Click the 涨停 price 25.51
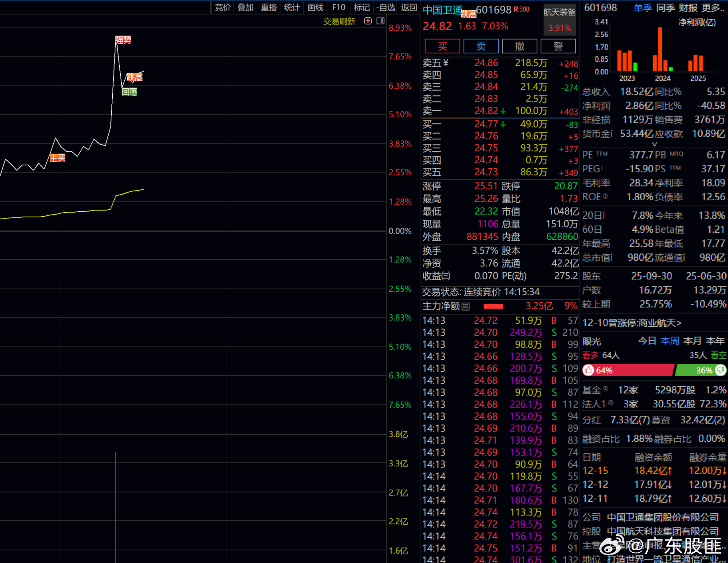Viewport: 728px width, 563px height. (x=486, y=186)
